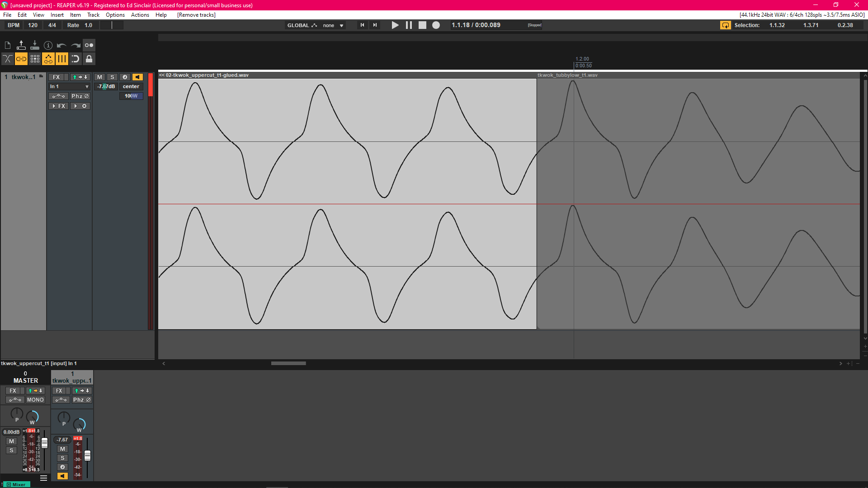Click the master MONO button in mixer
The width and height of the screenshot is (868, 488).
click(35, 400)
